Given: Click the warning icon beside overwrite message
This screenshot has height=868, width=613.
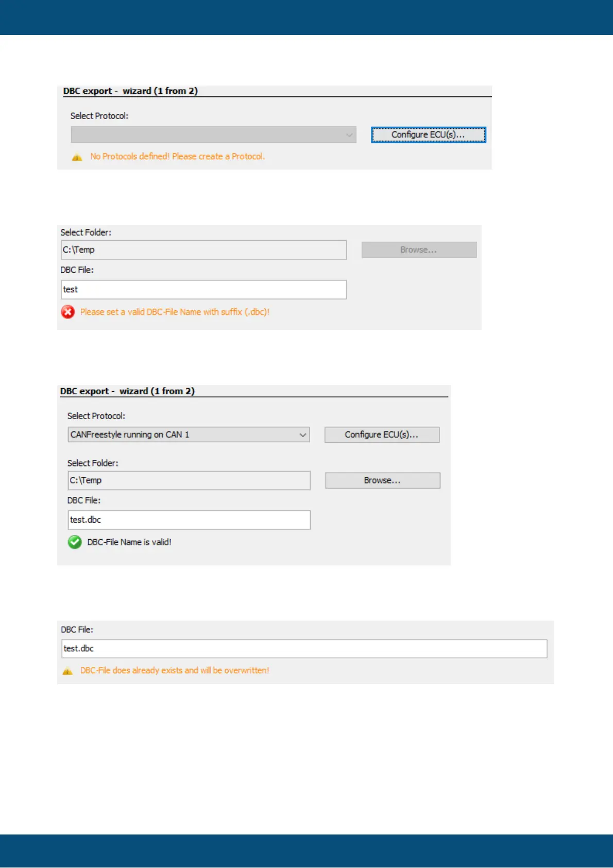Looking at the screenshot, I should pos(67,671).
